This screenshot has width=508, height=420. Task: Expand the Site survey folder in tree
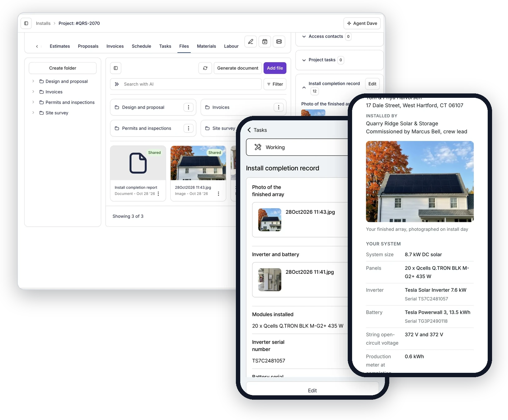pos(33,113)
